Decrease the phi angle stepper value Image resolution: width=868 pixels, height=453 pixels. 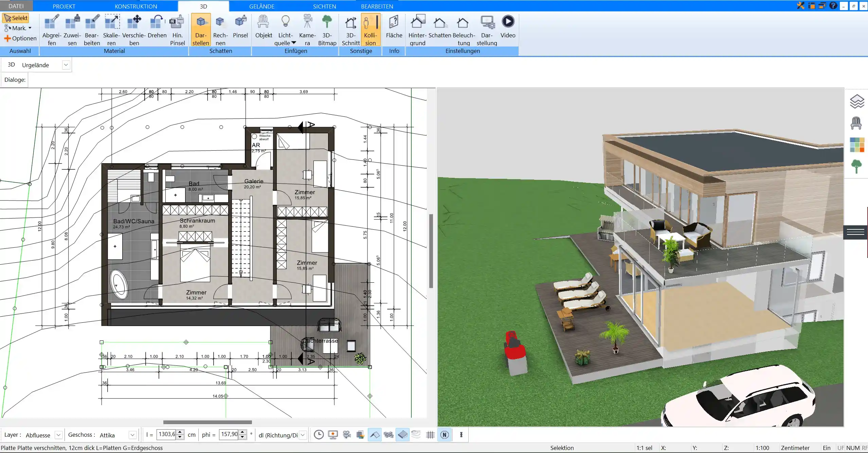(x=242, y=437)
